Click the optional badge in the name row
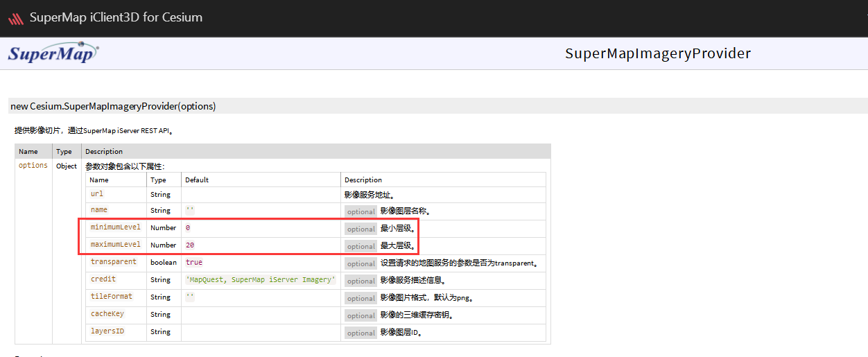Viewport: 868px width, 357px height. coord(361,211)
